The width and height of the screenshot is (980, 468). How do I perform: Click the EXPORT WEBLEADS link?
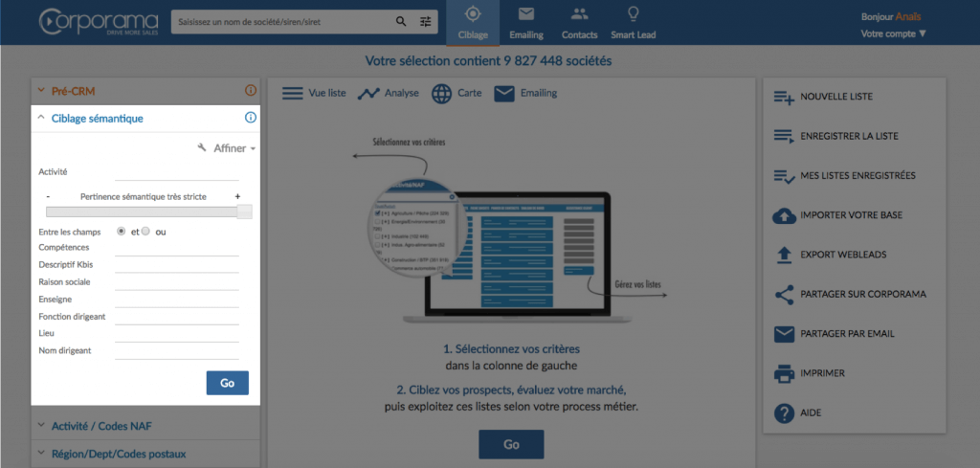843,255
